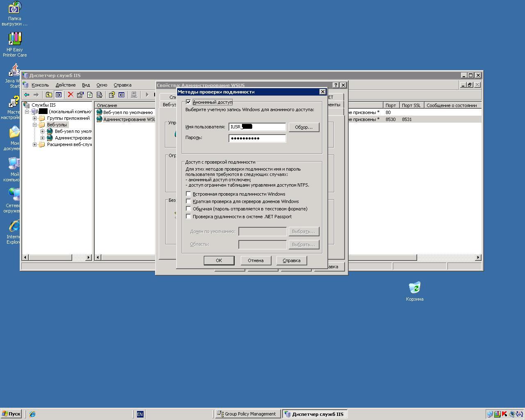This screenshot has width=525, height=420.
Task: Open the Действие menu
Action: (x=66, y=85)
